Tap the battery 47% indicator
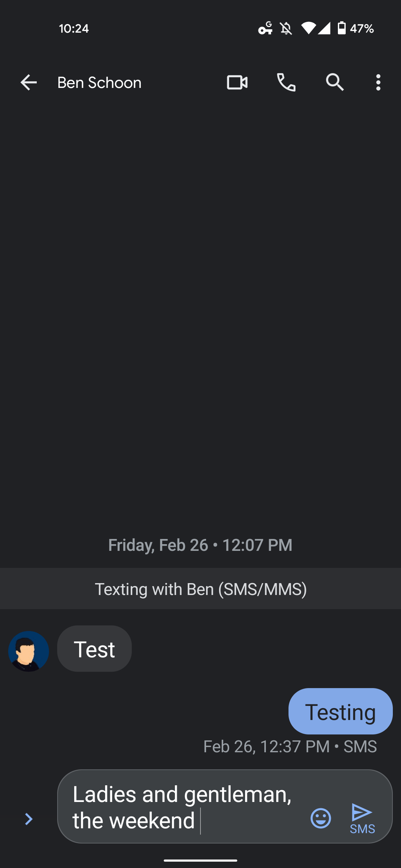 [355, 29]
